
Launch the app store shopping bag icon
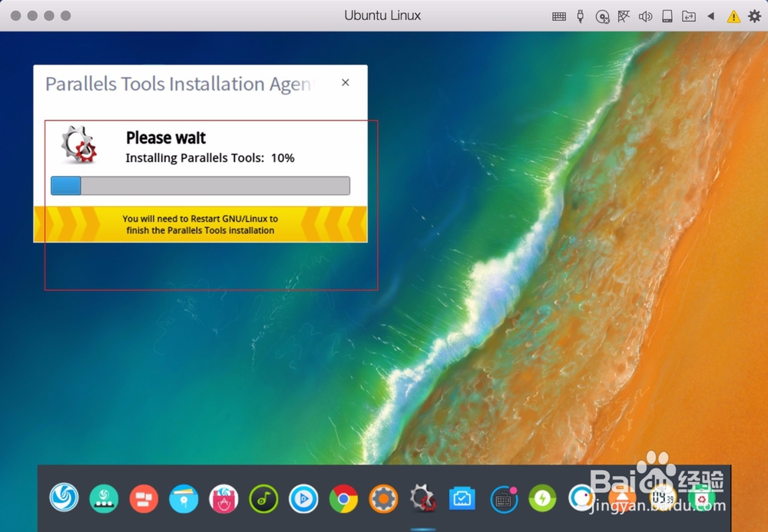223,498
